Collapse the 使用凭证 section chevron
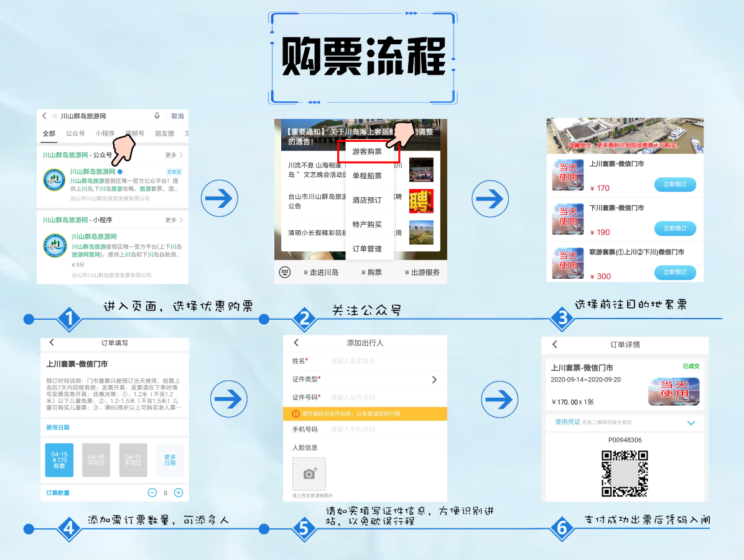 691,423
